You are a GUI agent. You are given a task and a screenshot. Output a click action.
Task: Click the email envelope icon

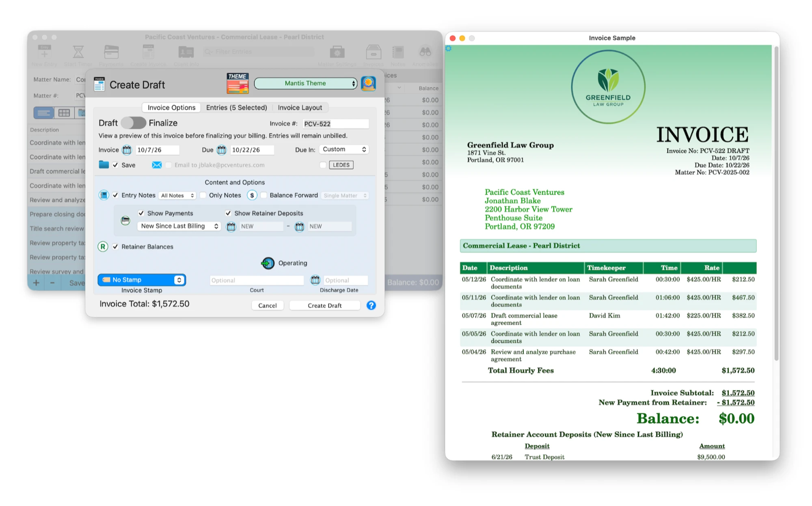157,165
